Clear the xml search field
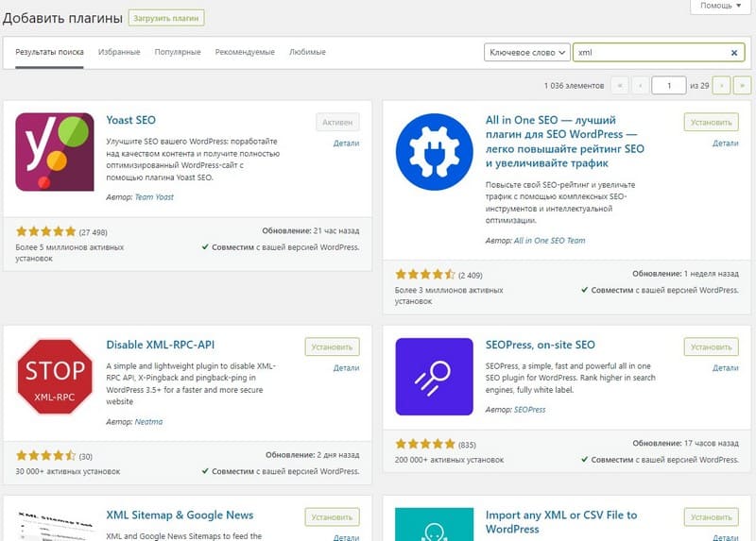The image size is (756, 541). 734,53
